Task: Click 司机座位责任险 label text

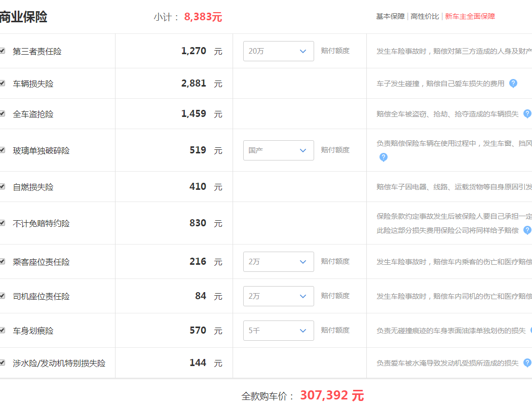Action: coord(42,297)
